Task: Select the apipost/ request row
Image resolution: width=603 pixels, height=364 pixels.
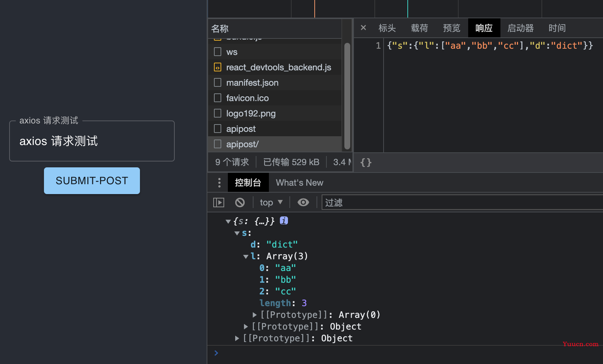Action: 275,144
